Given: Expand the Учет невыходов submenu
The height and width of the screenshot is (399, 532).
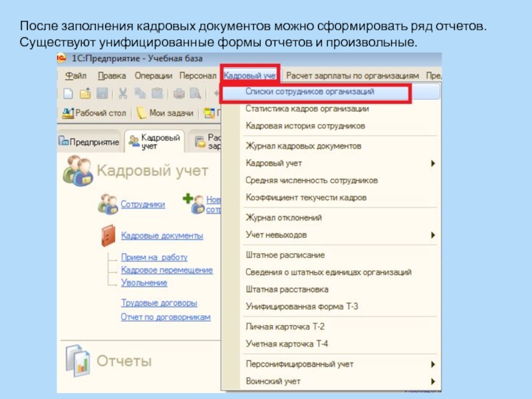Looking at the screenshot, I should point(433,235).
